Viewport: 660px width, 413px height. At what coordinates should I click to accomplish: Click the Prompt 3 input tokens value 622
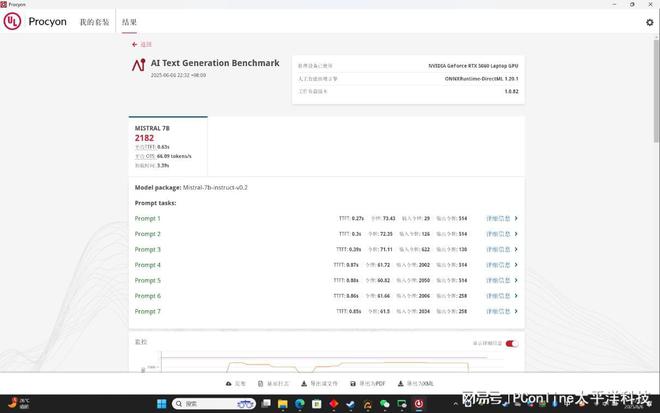(x=426, y=250)
